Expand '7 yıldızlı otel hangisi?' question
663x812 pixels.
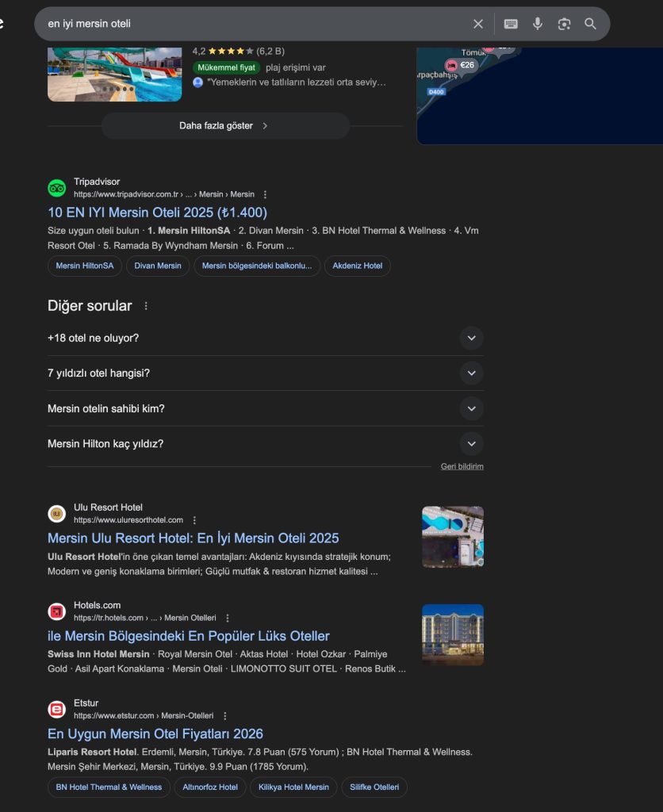265,373
